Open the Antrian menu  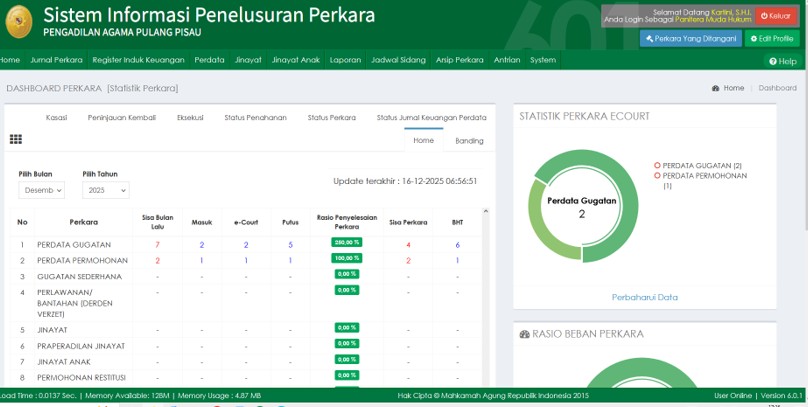coord(507,60)
